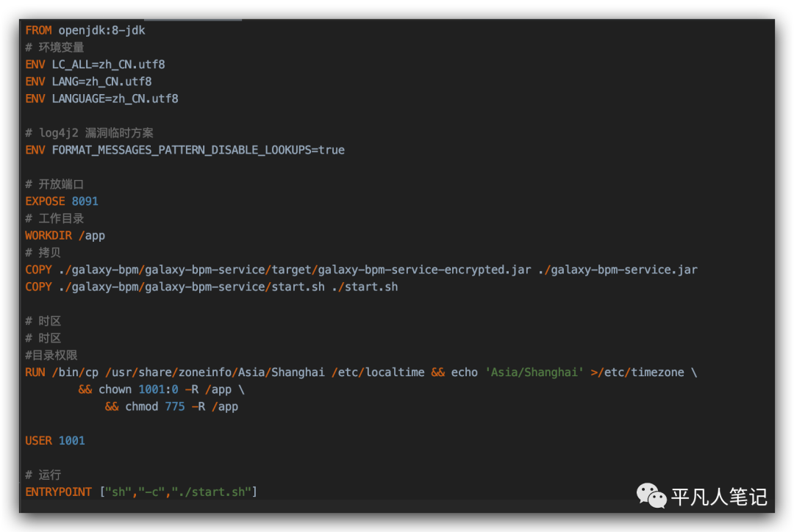The height and width of the screenshot is (532, 794).
Task: Click the # 环境变量 comment
Action: pos(54,48)
